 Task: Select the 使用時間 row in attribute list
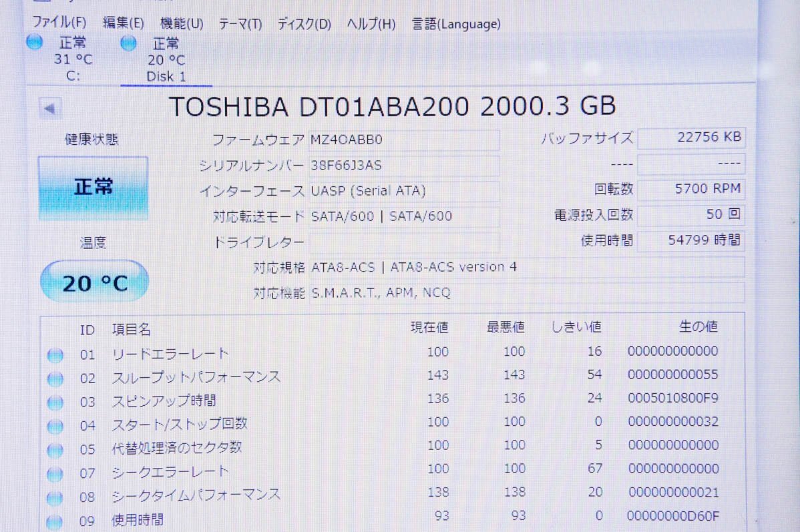393,519
